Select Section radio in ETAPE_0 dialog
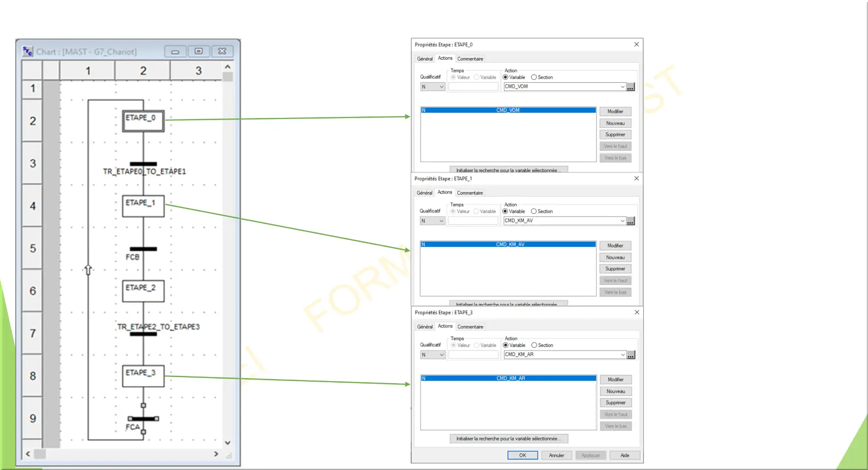The width and height of the screenshot is (868, 470). point(534,77)
